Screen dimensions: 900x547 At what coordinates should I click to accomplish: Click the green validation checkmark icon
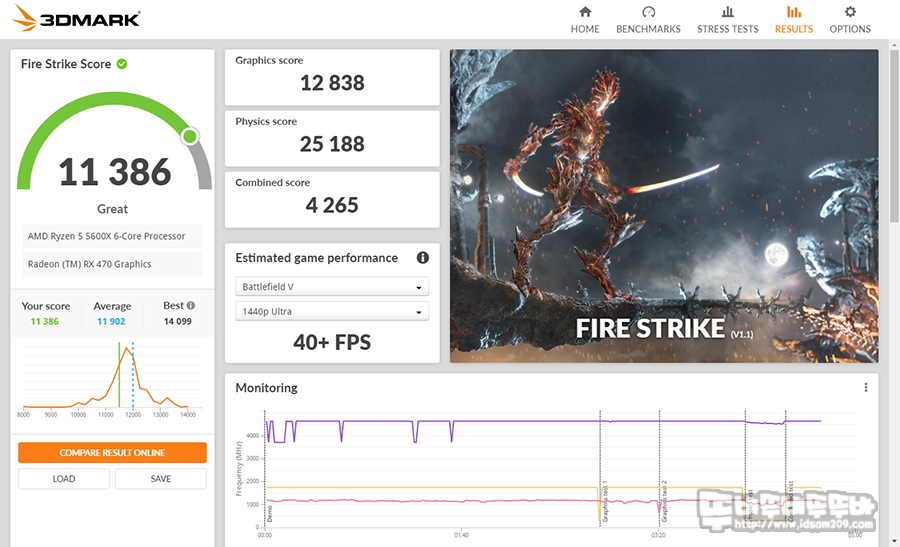coord(122,64)
